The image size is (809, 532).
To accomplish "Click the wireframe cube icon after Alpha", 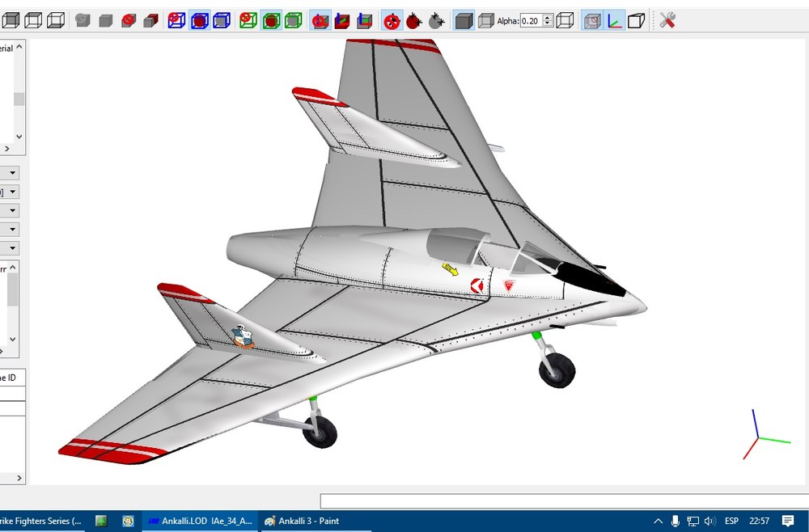I will [x=565, y=21].
